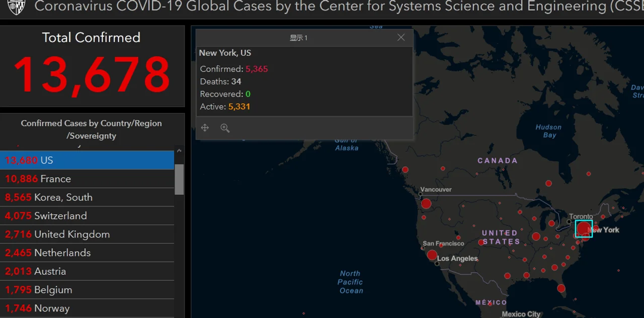Click the popup title bar text

coord(298,38)
